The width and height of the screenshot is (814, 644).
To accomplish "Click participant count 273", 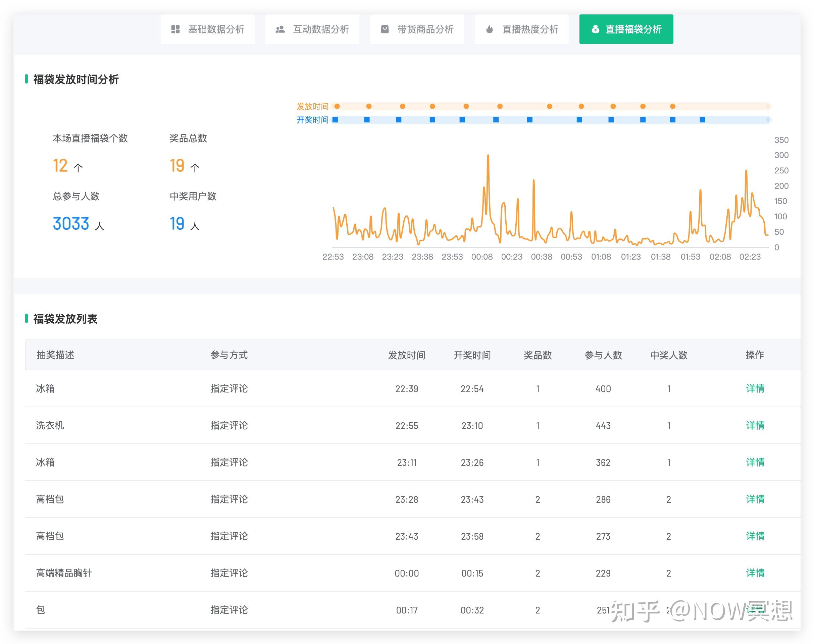I will (603, 537).
